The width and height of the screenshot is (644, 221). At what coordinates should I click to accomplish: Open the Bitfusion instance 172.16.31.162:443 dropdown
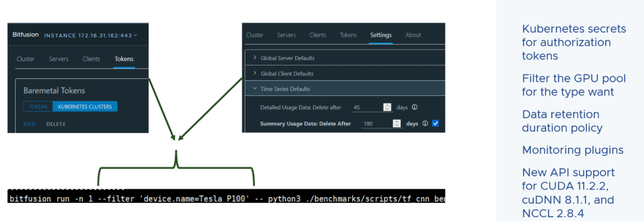click(x=90, y=35)
